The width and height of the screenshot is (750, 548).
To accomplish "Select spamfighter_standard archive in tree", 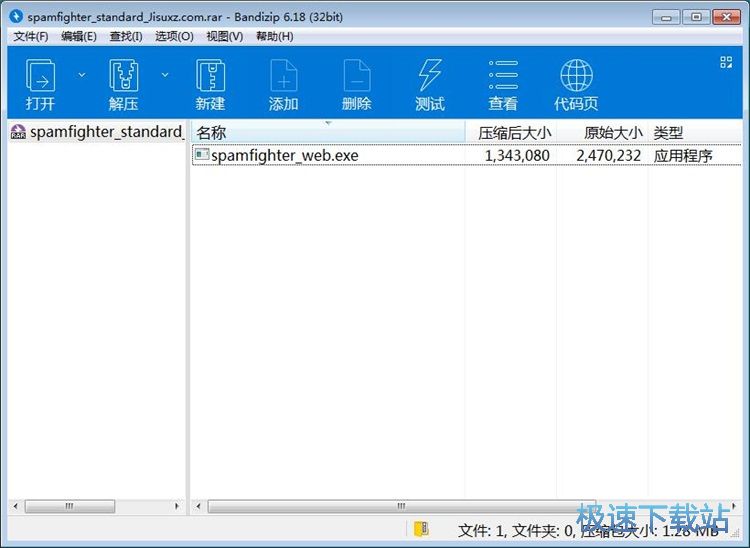I will [97, 132].
